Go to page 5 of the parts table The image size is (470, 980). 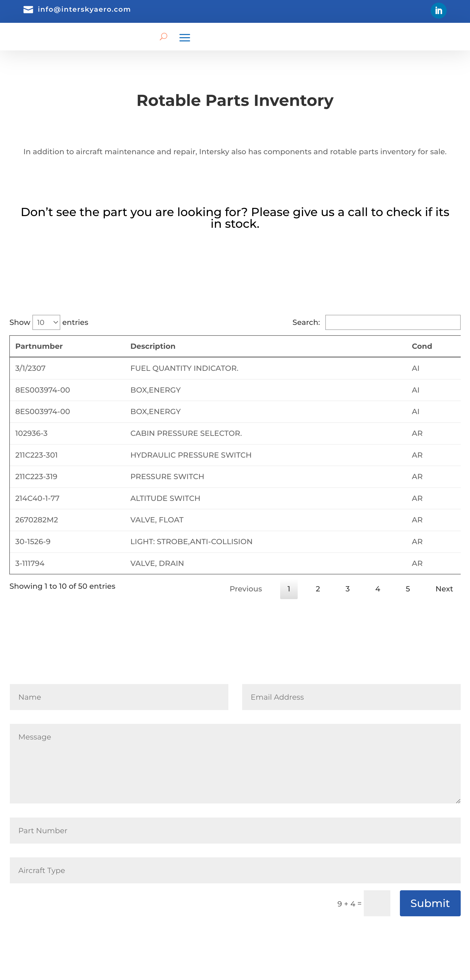pos(407,588)
